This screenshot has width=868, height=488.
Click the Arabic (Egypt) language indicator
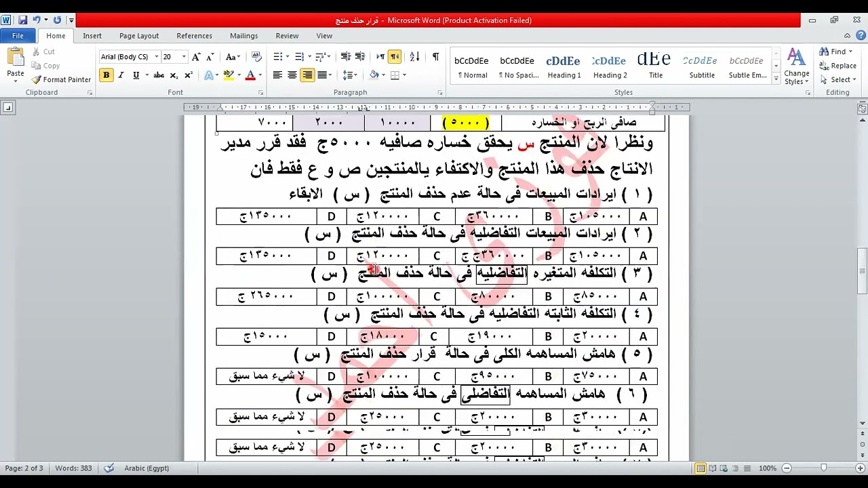coord(146,468)
